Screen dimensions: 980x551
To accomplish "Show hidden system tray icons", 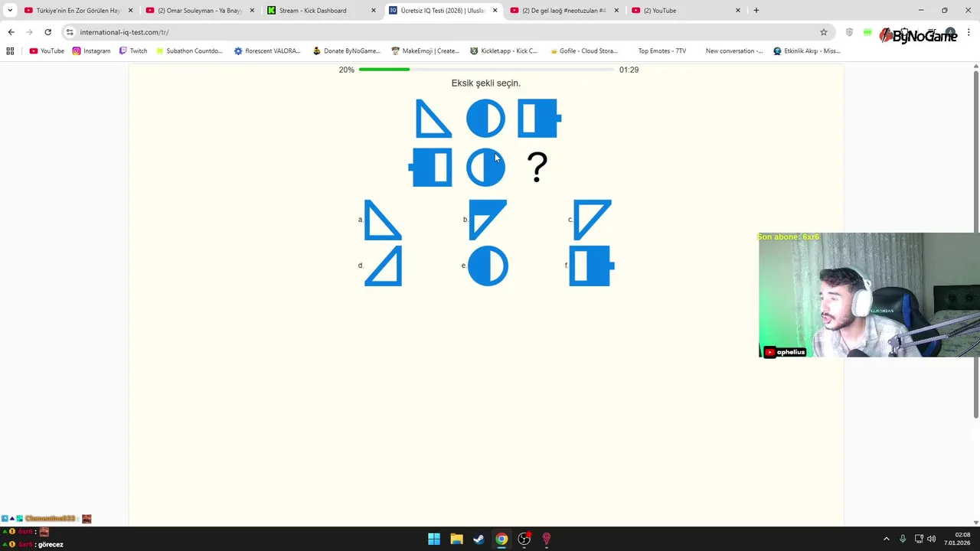I will click(x=887, y=539).
